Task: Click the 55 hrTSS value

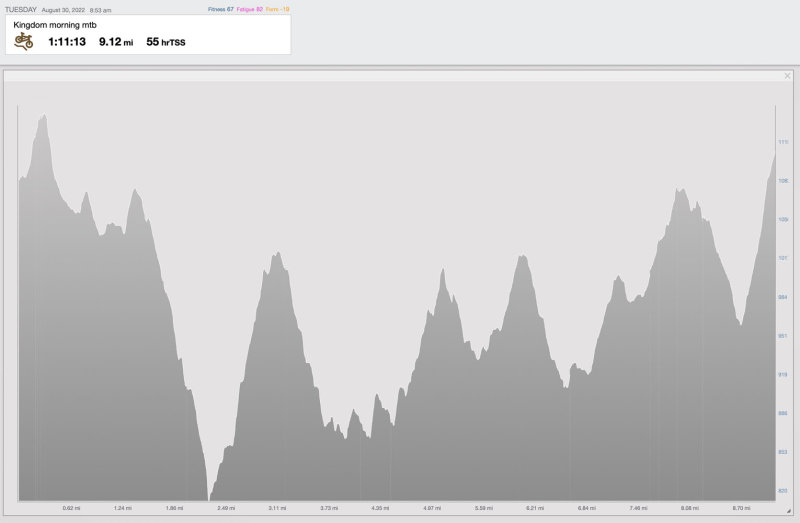Action: click(166, 42)
